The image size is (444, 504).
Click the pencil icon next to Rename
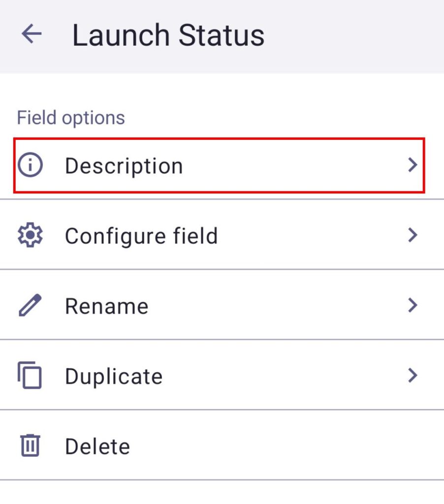pyautogui.click(x=30, y=306)
